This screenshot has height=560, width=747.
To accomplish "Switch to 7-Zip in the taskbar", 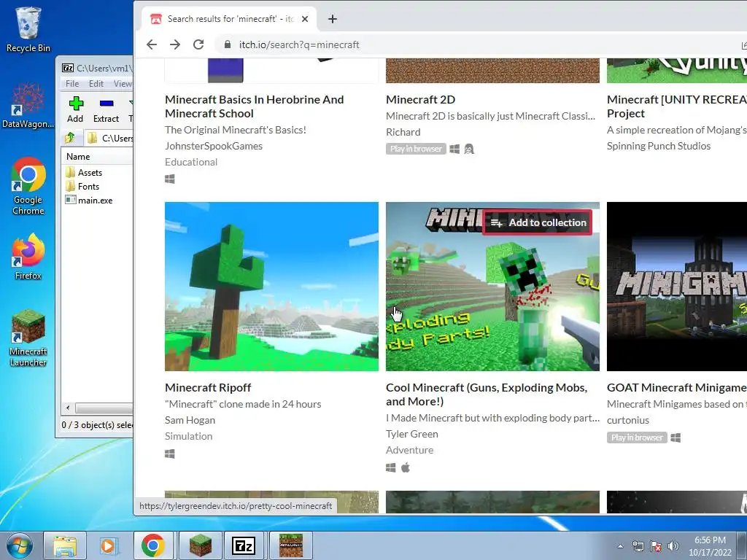I will click(x=244, y=545).
